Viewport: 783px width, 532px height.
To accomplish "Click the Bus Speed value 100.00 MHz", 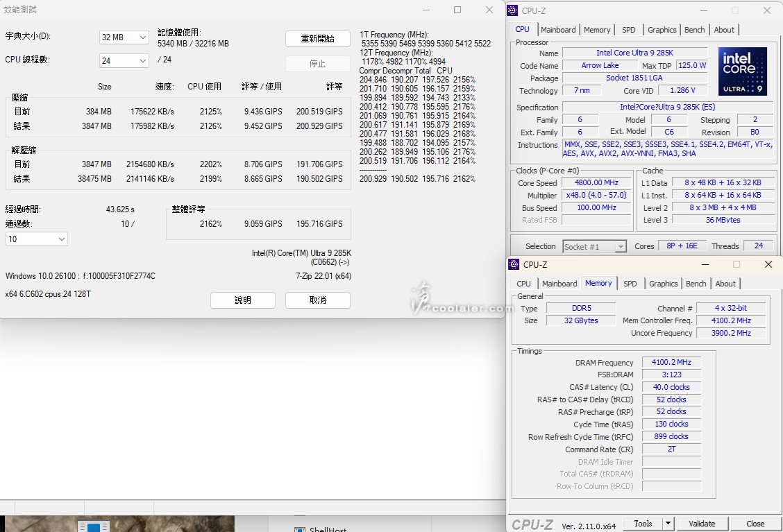I will 596,207.
